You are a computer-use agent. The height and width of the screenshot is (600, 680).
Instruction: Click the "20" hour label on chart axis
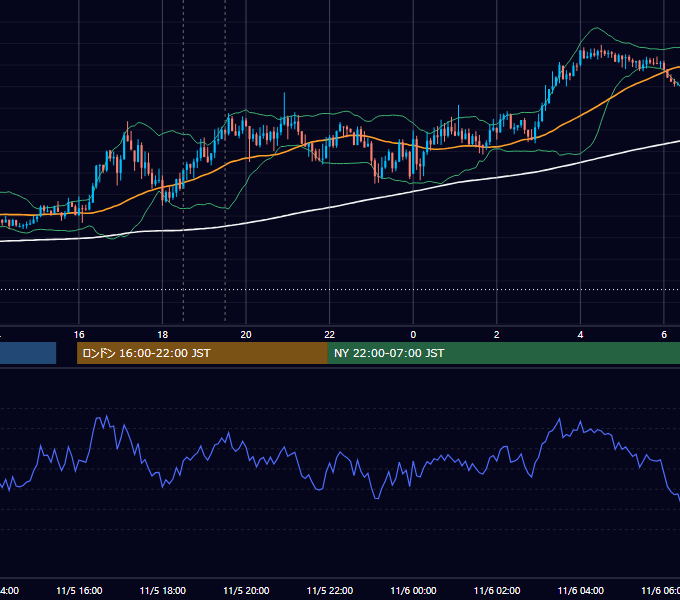[246, 335]
